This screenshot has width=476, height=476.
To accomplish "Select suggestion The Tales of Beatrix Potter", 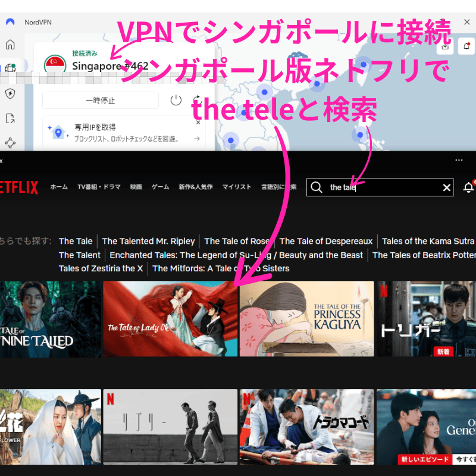I will [x=424, y=255].
